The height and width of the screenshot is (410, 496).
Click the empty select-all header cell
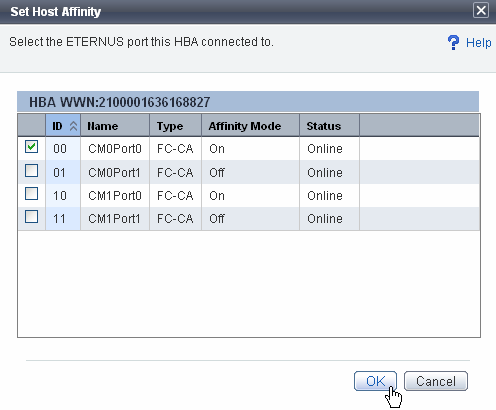[x=32, y=126]
